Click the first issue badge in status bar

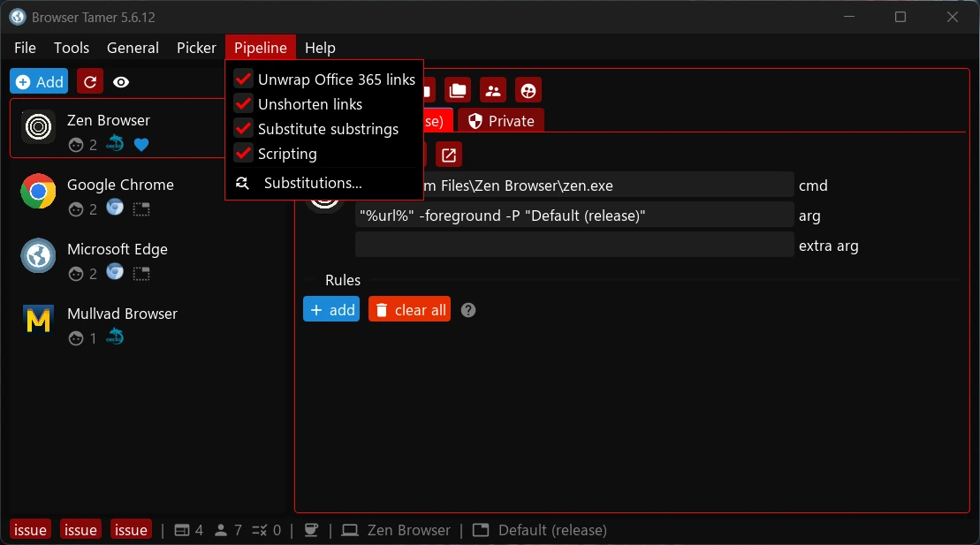point(30,530)
